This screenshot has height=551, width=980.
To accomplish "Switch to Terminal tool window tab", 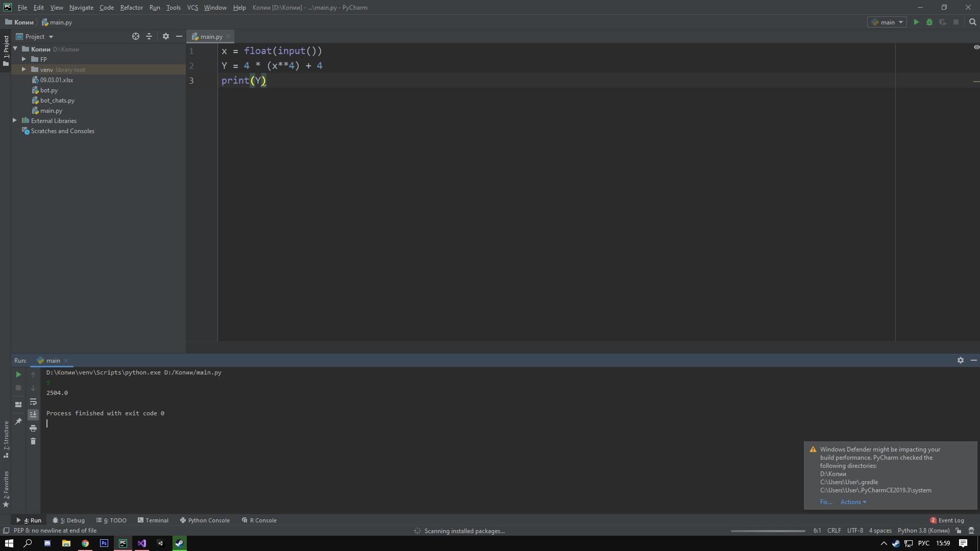I will [x=153, y=520].
